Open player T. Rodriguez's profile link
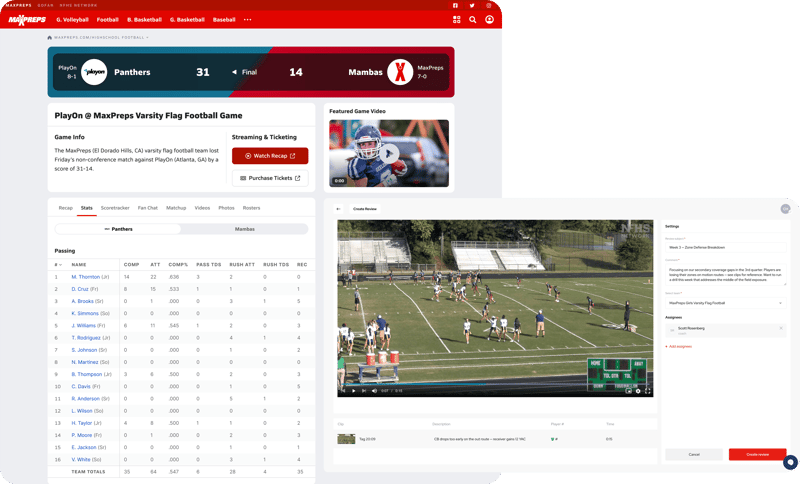 pyautogui.click(x=86, y=338)
